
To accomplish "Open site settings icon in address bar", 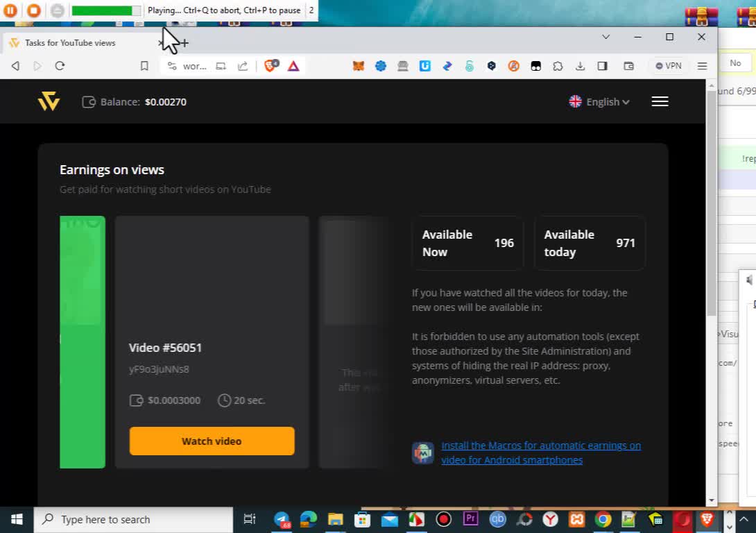I will [172, 66].
